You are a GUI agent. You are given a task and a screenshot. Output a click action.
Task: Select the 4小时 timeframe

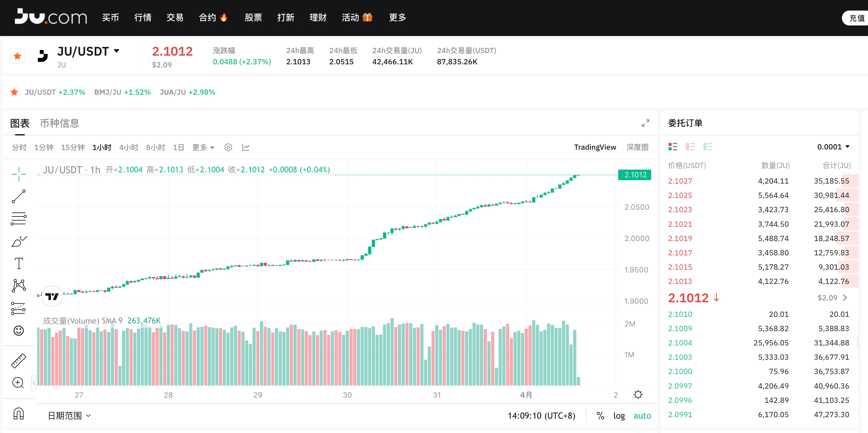pyautogui.click(x=129, y=148)
